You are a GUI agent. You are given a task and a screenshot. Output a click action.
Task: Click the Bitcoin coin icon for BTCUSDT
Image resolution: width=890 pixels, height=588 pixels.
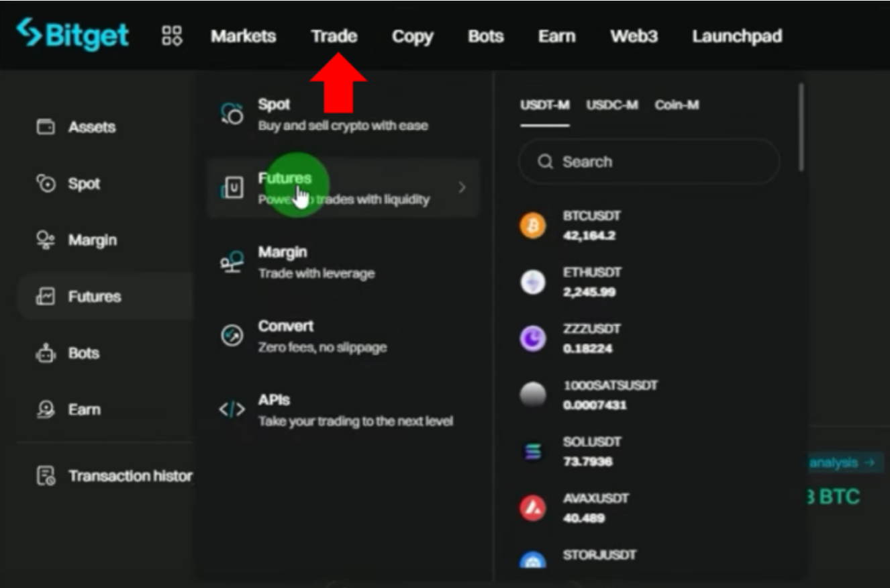[533, 226]
